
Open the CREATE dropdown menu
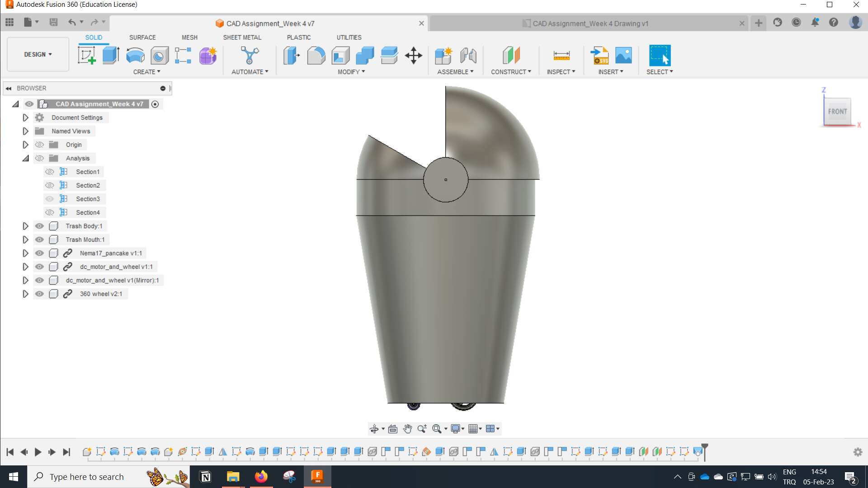146,72
